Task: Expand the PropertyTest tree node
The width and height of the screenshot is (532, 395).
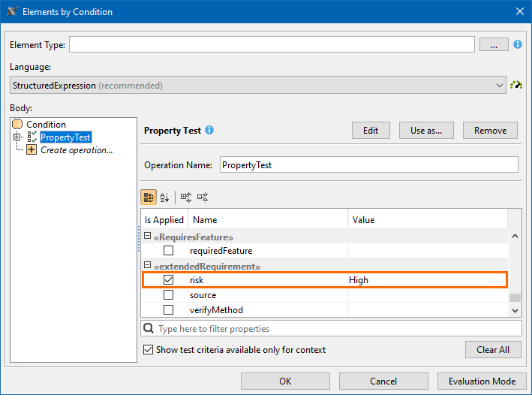Action: [x=17, y=137]
